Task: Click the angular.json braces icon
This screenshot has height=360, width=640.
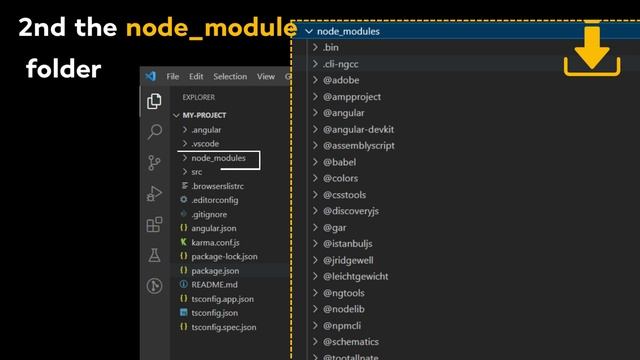Action: coord(184,228)
